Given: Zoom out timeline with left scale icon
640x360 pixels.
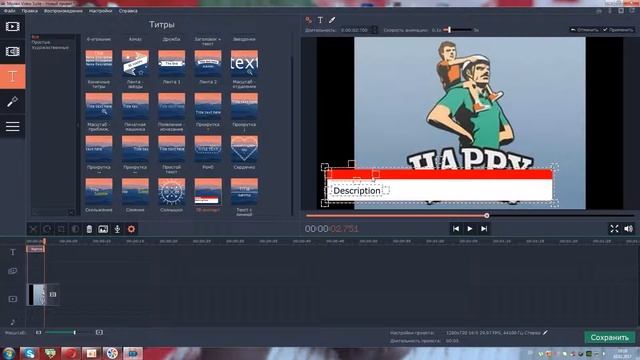Looking at the screenshot, I should (38, 333).
